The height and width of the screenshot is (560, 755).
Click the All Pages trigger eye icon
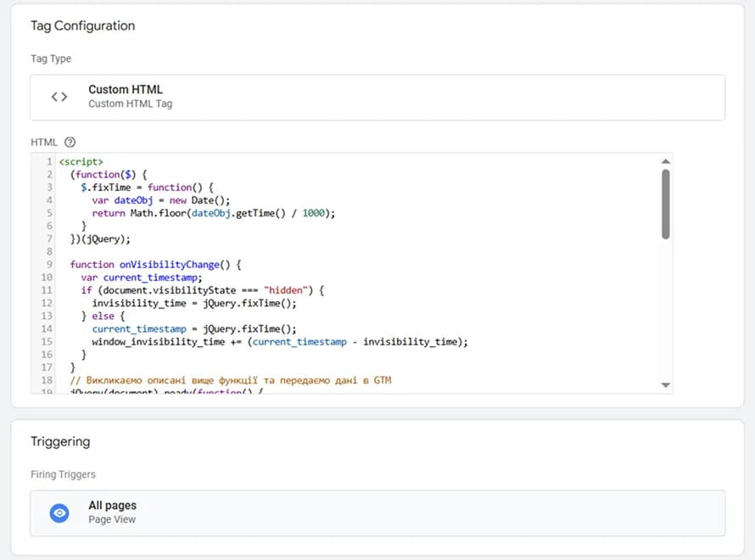59,512
